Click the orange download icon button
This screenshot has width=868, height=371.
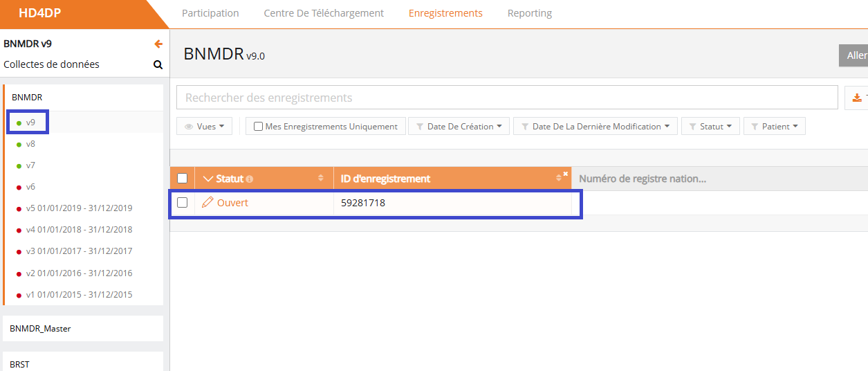(x=857, y=98)
